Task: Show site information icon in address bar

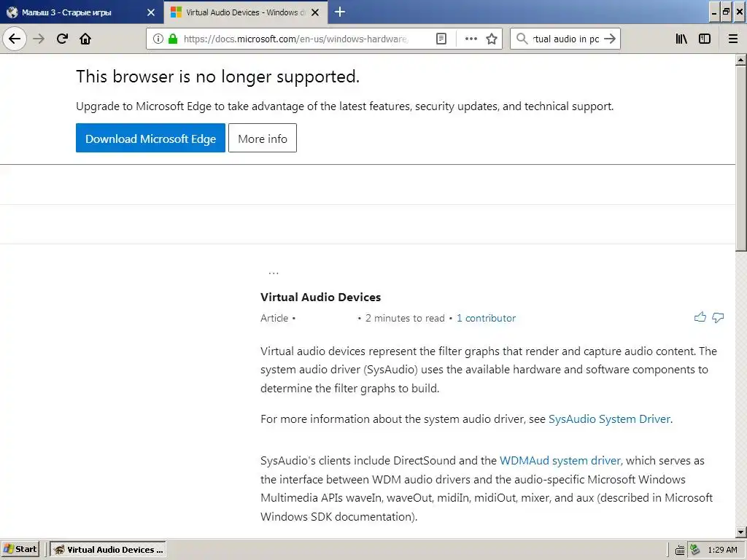Action: click(158, 39)
